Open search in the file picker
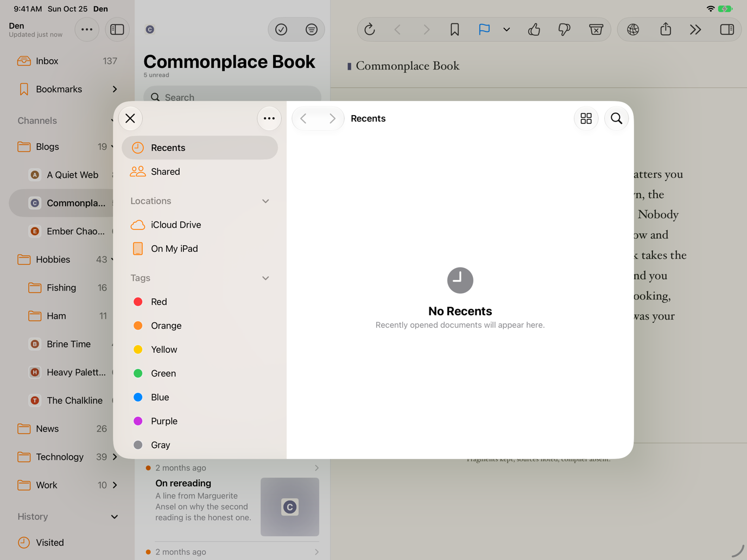The width and height of the screenshot is (747, 560). point(617,118)
